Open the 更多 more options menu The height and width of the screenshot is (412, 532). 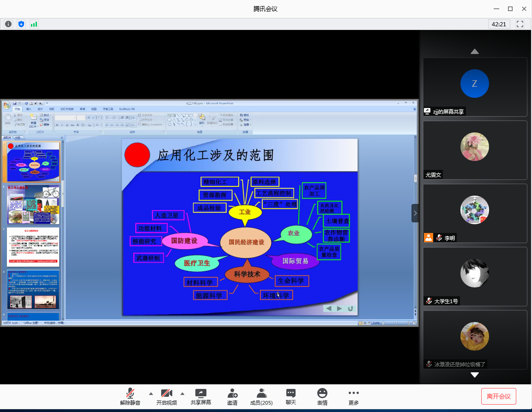[x=353, y=396]
